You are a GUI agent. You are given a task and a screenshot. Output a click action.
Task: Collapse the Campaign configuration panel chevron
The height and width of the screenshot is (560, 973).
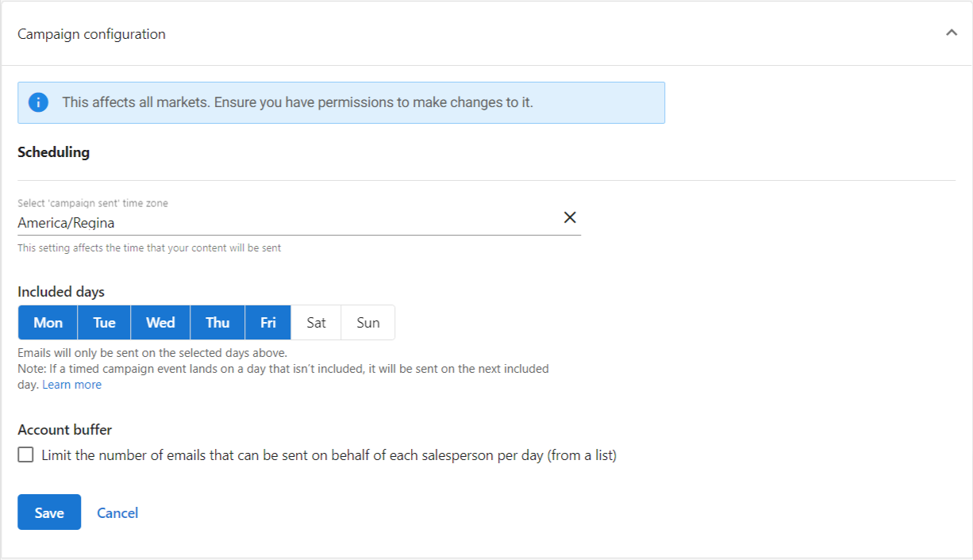pos(952,33)
